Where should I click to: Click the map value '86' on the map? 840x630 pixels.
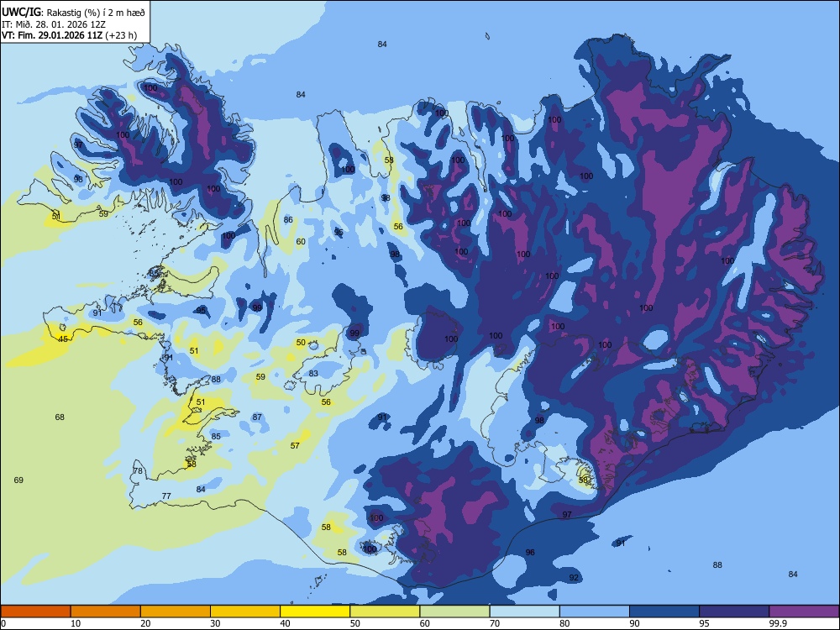point(288,219)
